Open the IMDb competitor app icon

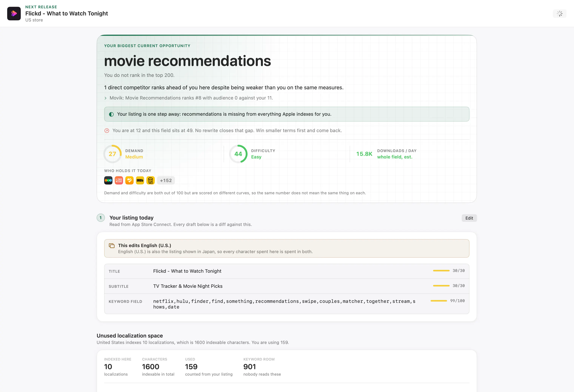pyautogui.click(x=140, y=180)
